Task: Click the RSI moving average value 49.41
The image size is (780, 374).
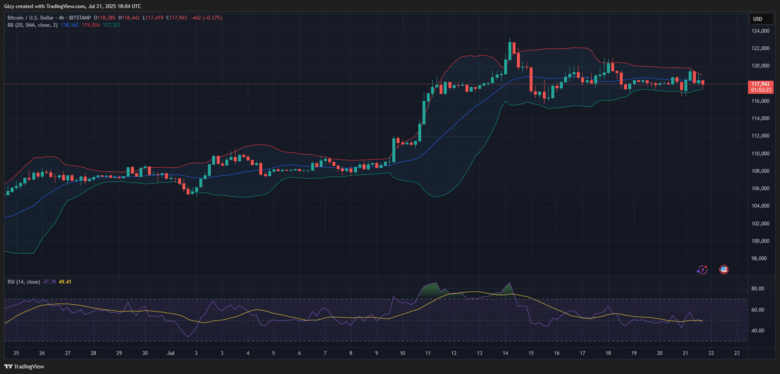Action: (65, 281)
